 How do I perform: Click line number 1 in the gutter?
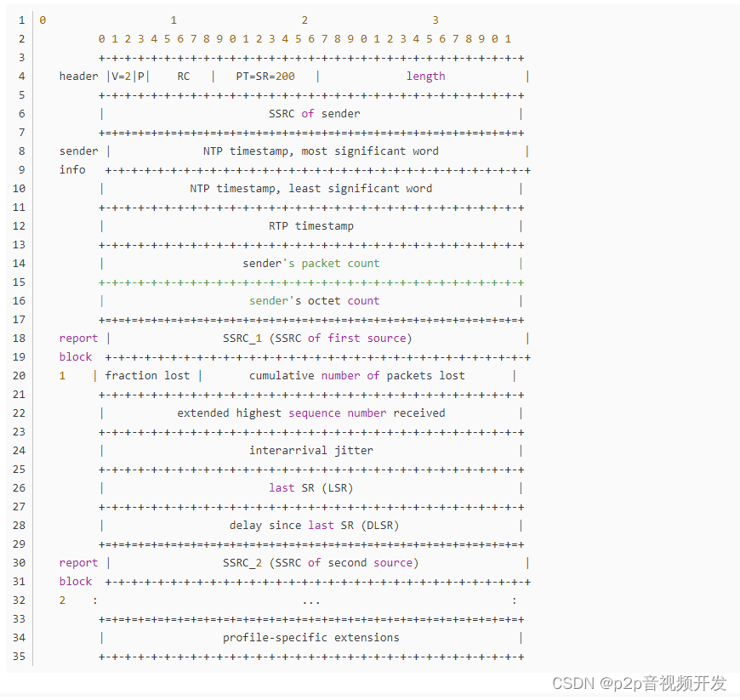[x=21, y=20]
